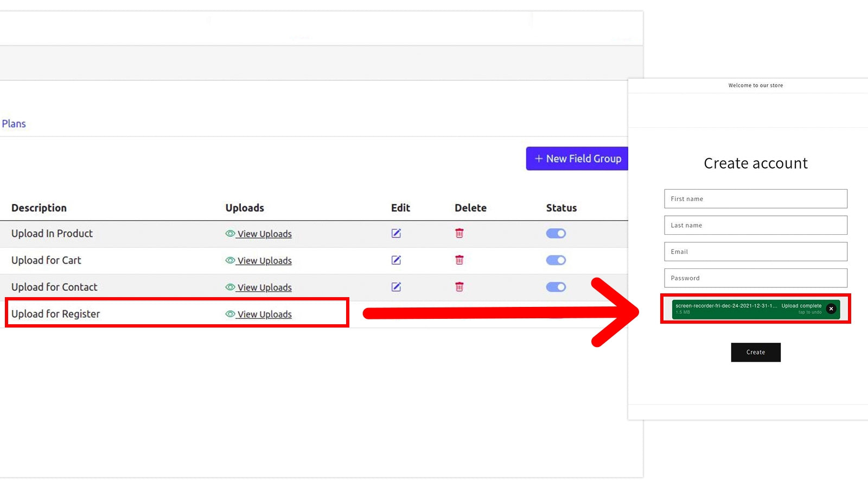Focus the First name field
The image size is (868, 488).
coord(755,198)
